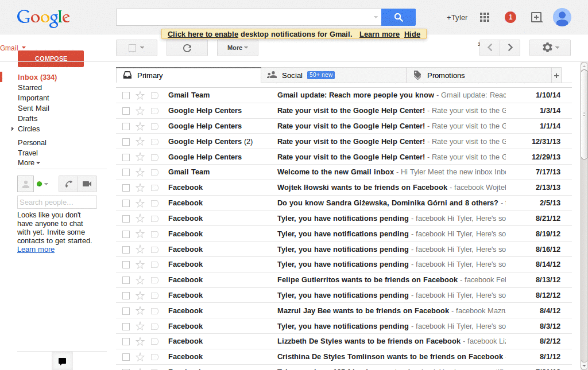This screenshot has height=370, width=588.
Task: Click inside the Search people field
Action: pyautogui.click(x=57, y=202)
